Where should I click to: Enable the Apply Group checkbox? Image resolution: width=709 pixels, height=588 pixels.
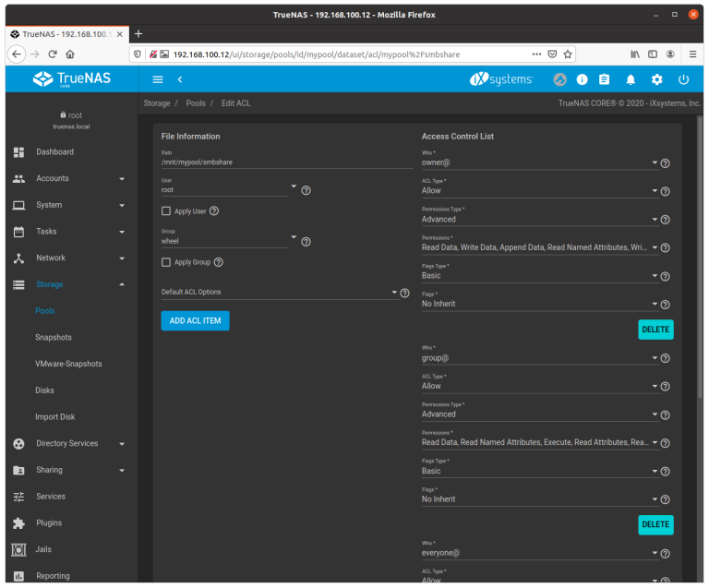click(166, 262)
